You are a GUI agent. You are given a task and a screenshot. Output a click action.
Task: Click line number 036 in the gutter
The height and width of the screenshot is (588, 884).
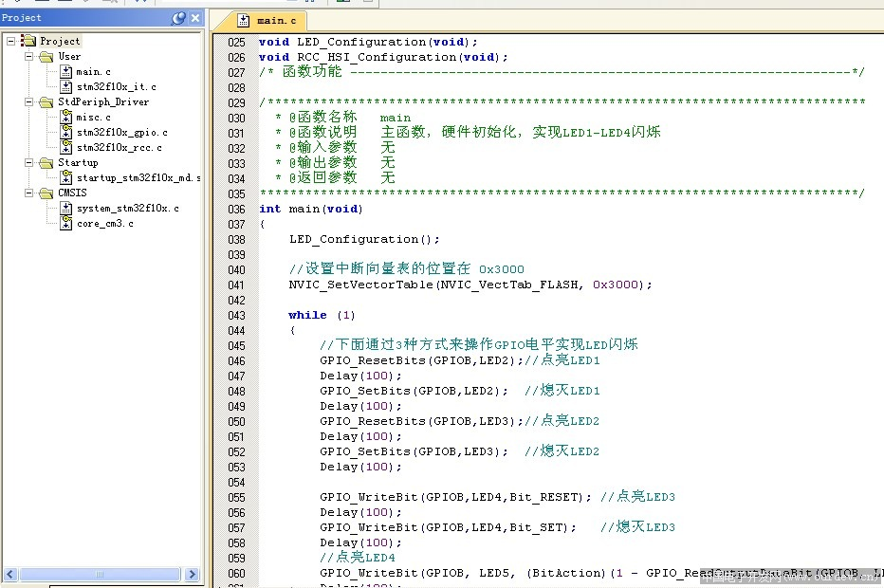tap(236, 210)
